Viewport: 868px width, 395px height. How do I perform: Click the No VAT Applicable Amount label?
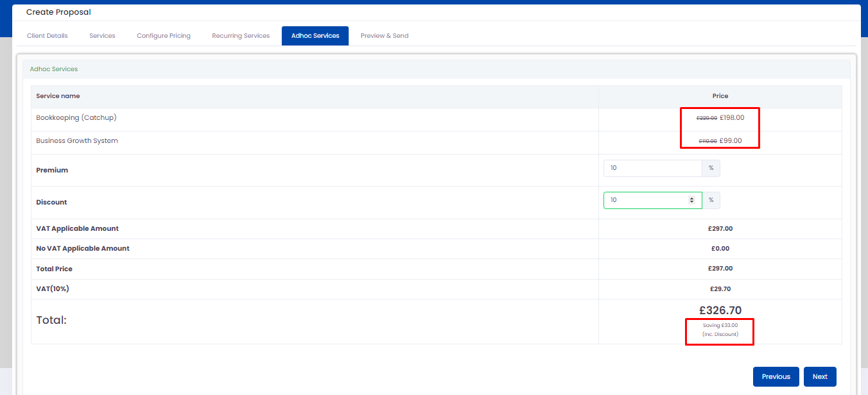[x=83, y=248]
